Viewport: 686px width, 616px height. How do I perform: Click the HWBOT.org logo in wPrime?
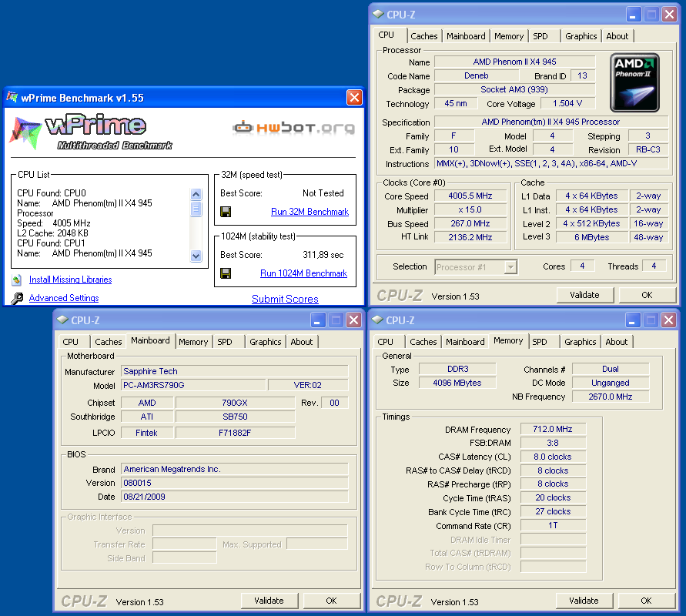coord(293,128)
